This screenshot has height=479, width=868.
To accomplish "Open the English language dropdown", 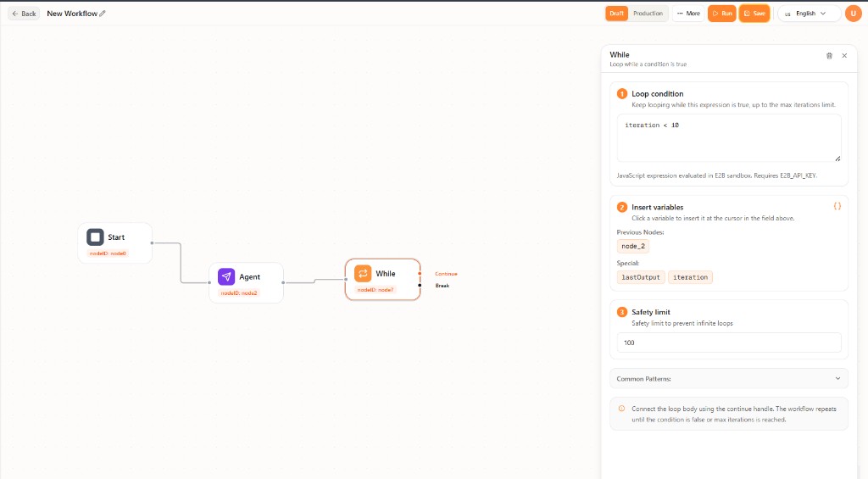I will click(x=809, y=14).
